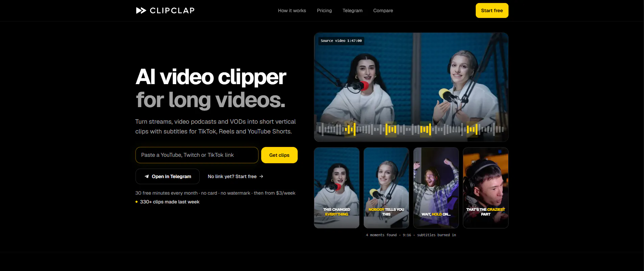Select Telegram in the top navigation
The height and width of the screenshot is (271, 644).
pyautogui.click(x=352, y=10)
